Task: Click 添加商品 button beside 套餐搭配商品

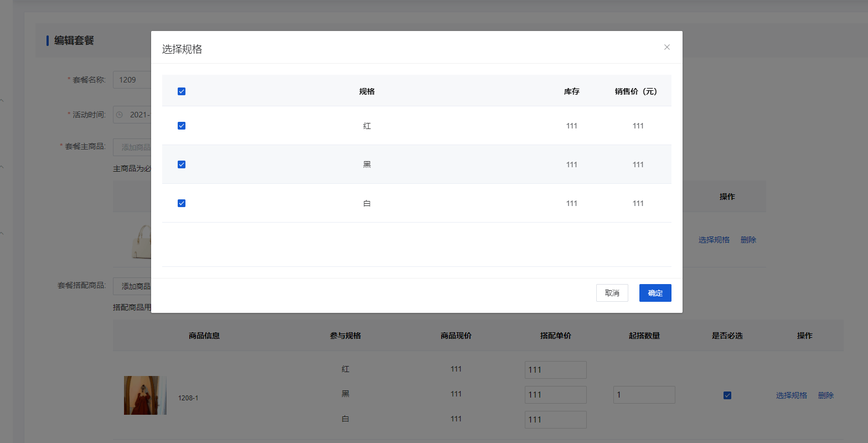Action: point(132,286)
